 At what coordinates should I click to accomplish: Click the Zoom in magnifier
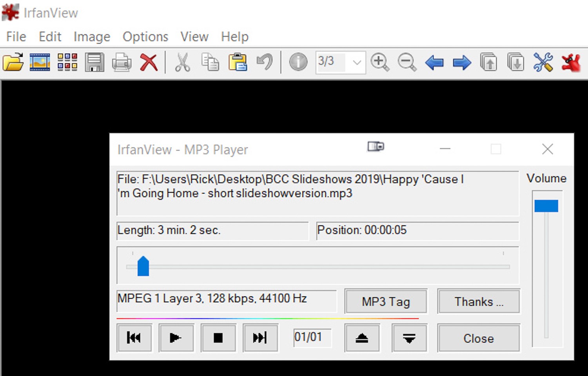pyautogui.click(x=379, y=62)
